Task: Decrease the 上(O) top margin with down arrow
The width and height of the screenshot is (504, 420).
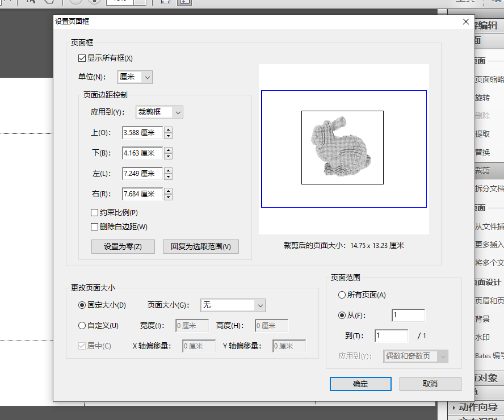Action: pyautogui.click(x=169, y=136)
